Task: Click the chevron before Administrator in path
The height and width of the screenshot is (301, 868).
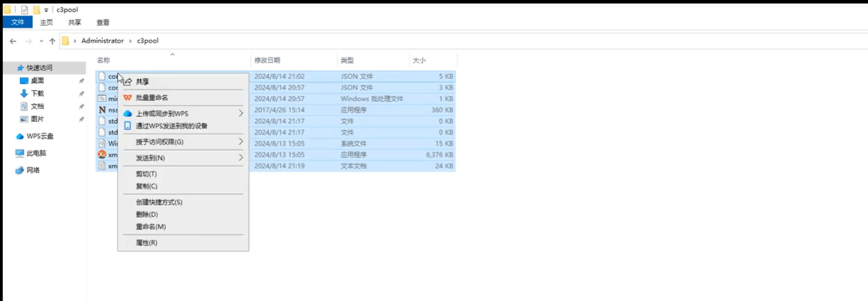Action: coord(75,41)
